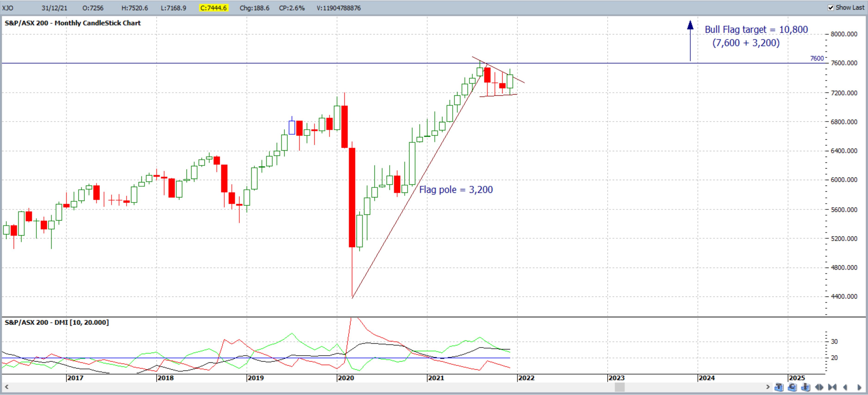This screenshot has height=395, width=868.
Task: Click the CP:2.6% value
Action: pyautogui.click(x=292, y=8)
